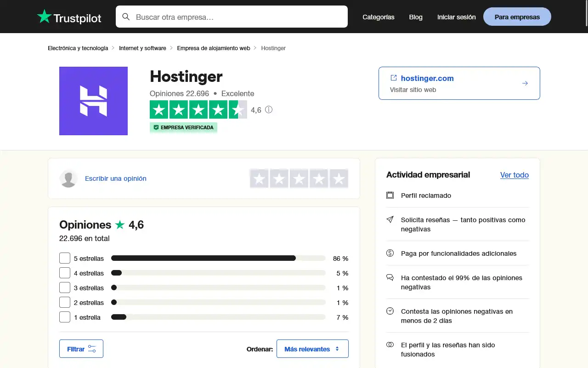The image size is (588, 368).
Task: Click the Trustpilot logo
Action: (x=69, y=17)
